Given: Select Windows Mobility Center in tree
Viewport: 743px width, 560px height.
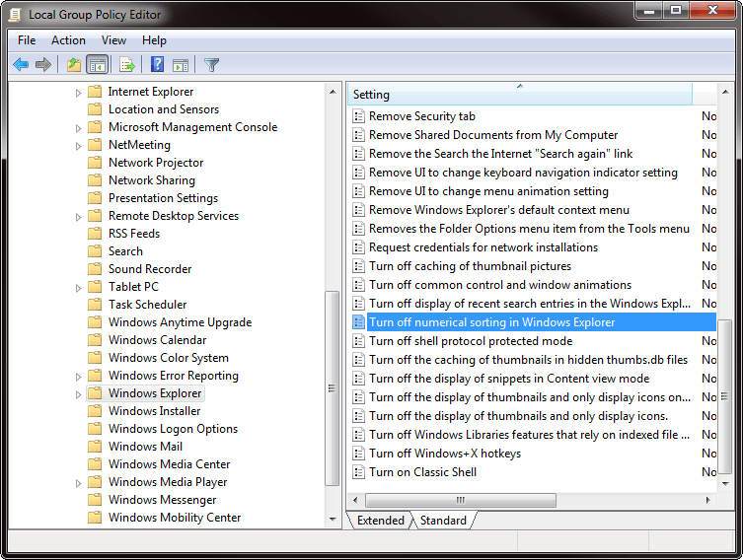Looking at the screenshot, I should (175, 518).
